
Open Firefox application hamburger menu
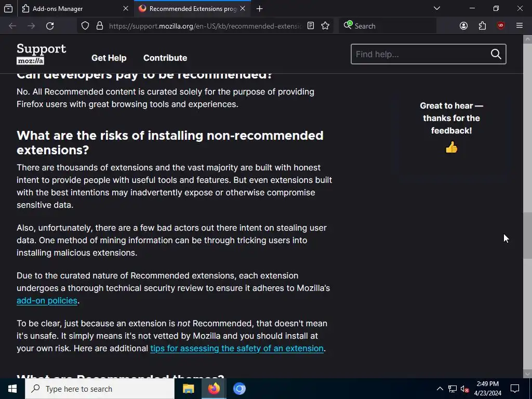[x=520, y=26]
